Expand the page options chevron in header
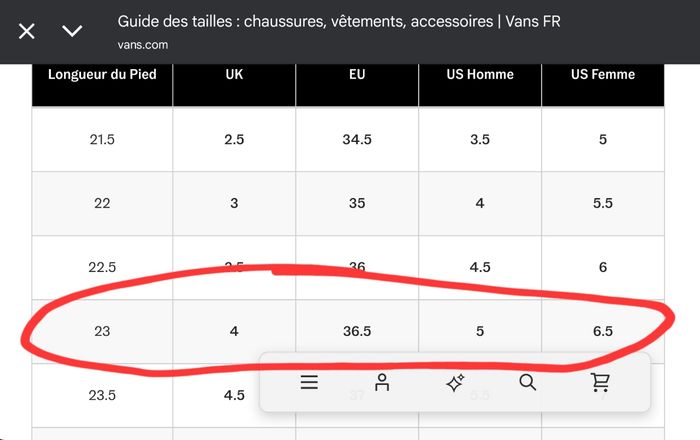This screenshot has height=440, width=700. point(72,31)
